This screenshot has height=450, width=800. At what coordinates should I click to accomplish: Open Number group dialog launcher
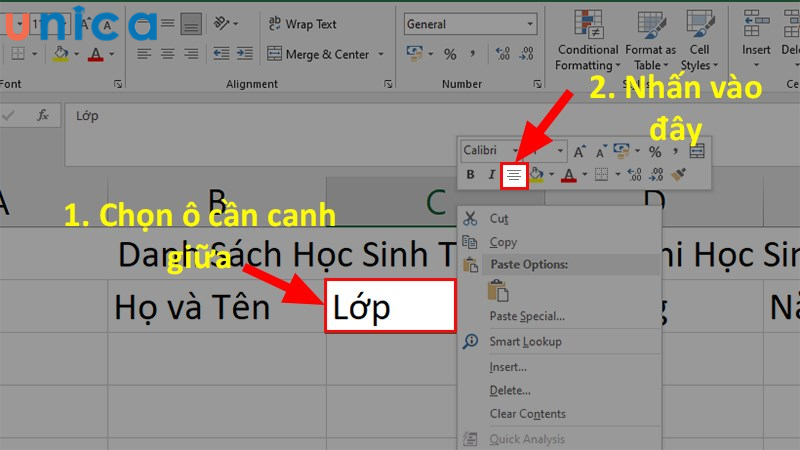point(537,84)
